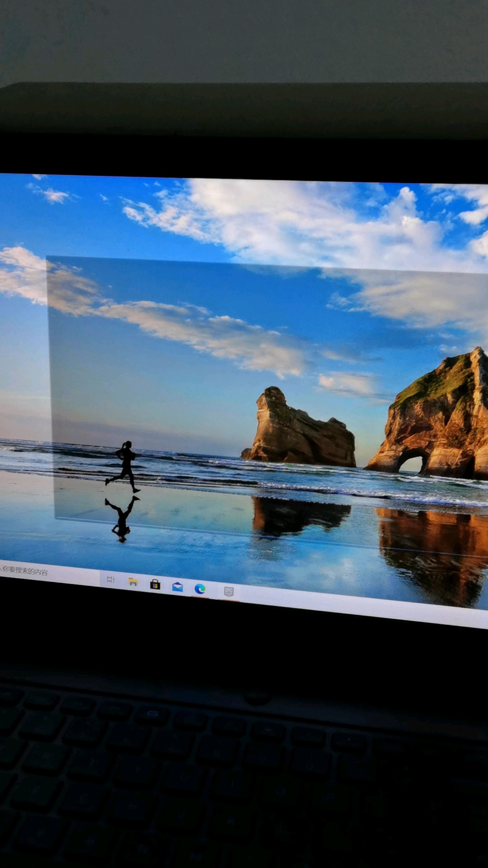Image resolution: width=488 pixels, height=868 pixels.
Task: Click the running person silhouette on the wallpaper
Action: (125, 467)
